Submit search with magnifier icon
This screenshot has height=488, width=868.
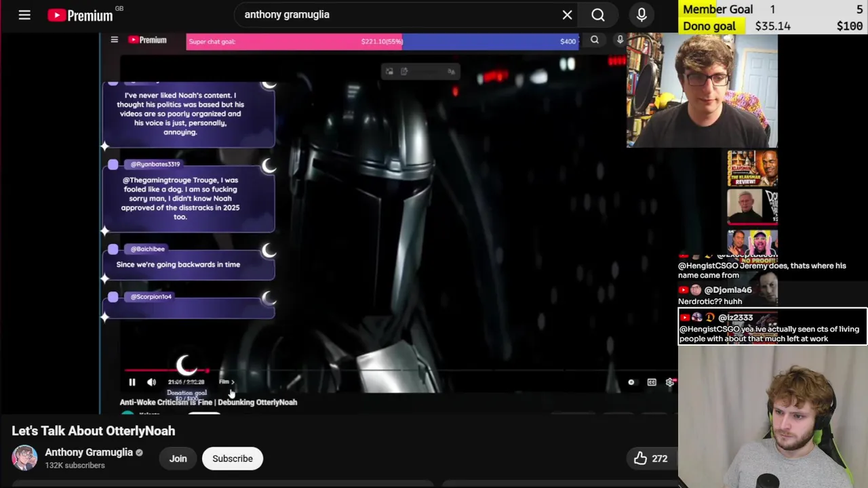pyautogui.click(x=598, y=15)
